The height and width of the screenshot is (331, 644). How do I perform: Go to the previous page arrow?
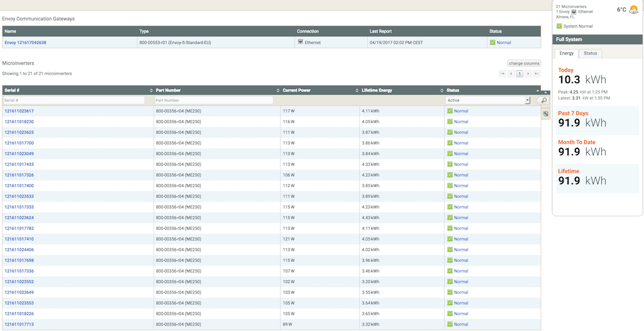(511, 74)
